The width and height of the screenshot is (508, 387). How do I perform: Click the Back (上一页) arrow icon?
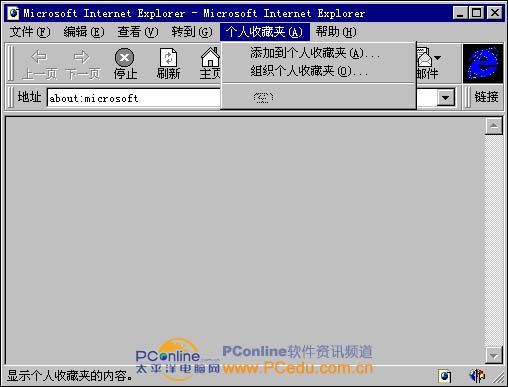click(x=39, y=57)
